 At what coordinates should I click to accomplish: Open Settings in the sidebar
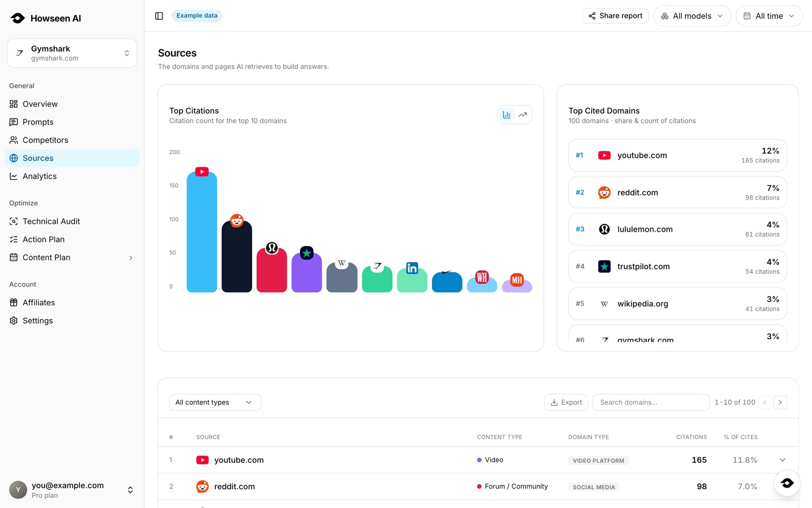pyautogui.click(x=72, y=321)
